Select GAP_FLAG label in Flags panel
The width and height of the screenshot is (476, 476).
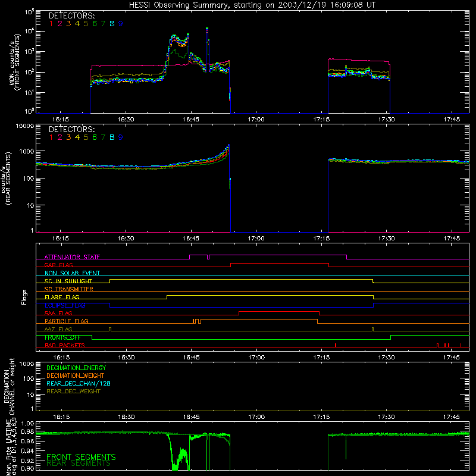(58, 265)
